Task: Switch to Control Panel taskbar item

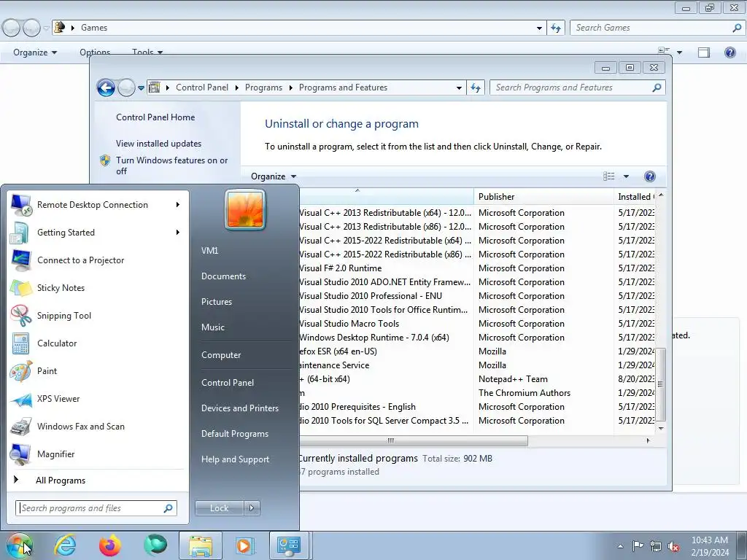Action: (x=289, y=545)
